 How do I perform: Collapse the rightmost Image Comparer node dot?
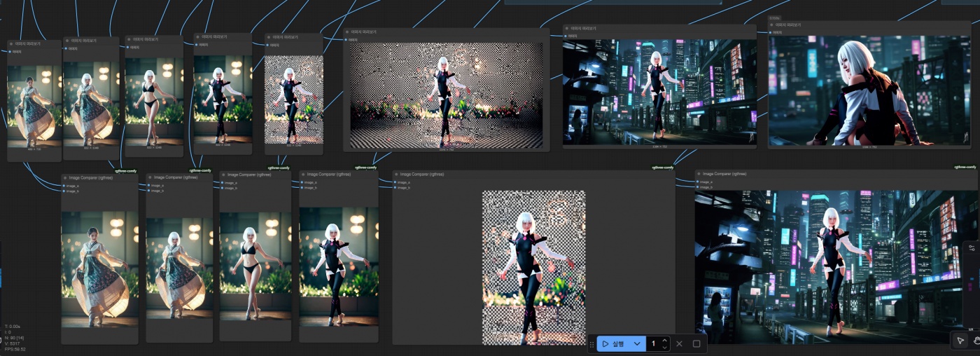pyautogui.click(x=700, y=173)
